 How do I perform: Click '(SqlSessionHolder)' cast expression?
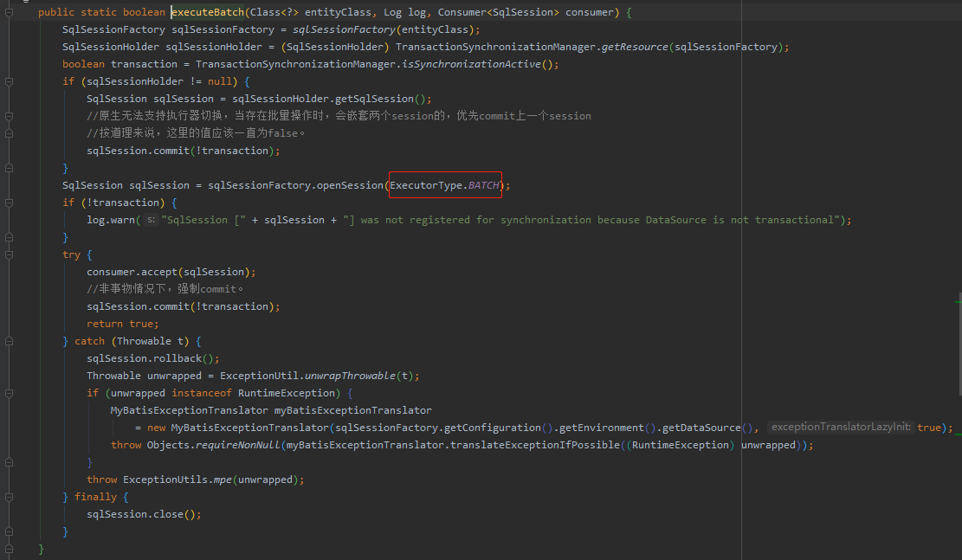click(x=335, y=48)
